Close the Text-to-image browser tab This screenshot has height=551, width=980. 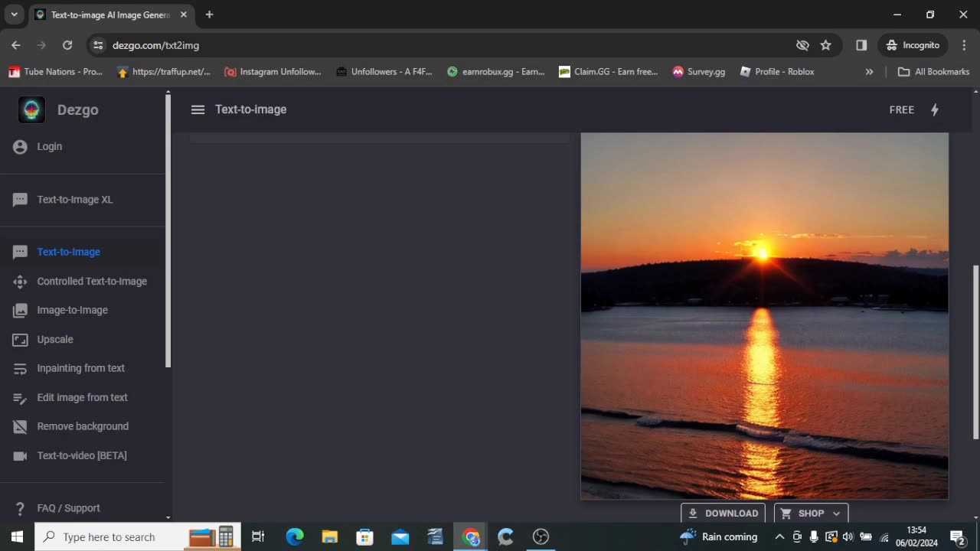click(185, 15)
